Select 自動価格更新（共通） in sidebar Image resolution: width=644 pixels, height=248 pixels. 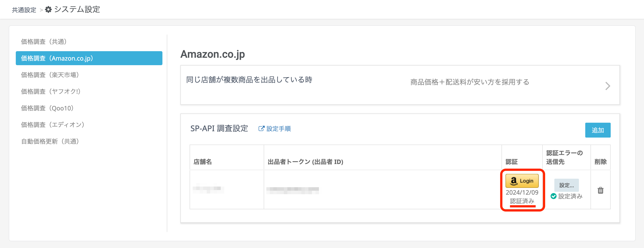click(50, 141)
